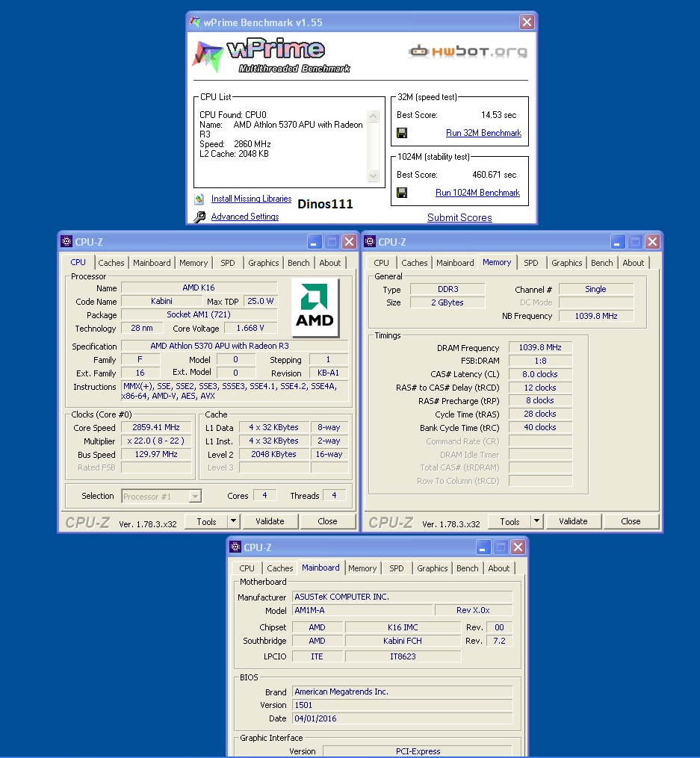
Task: Click the DRAM Frequency value 1039.8 MHz
Action: pos(540,347)
